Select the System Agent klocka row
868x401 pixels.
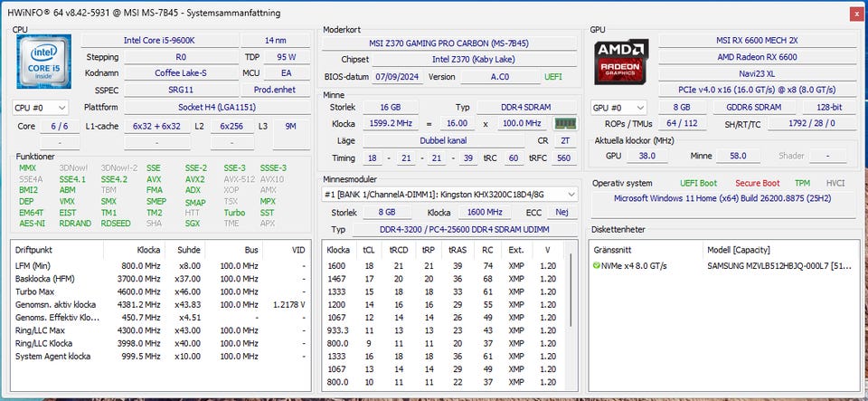(x=160, y=357)
